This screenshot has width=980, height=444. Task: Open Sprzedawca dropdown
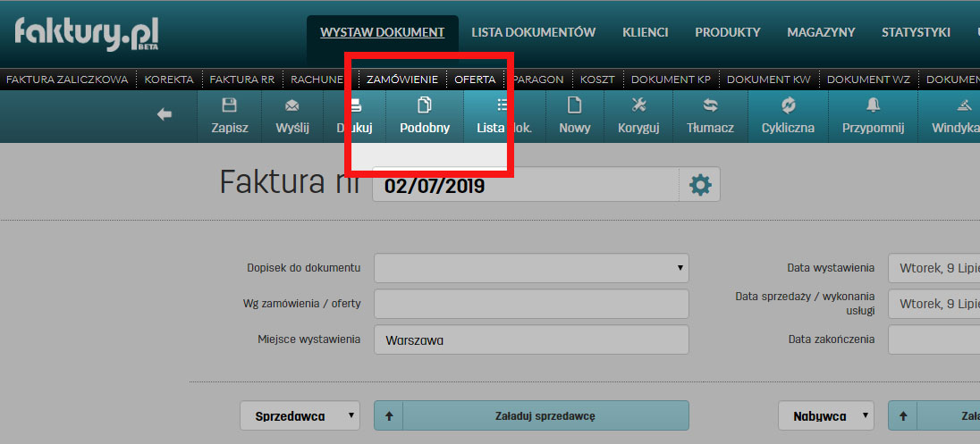pyautogui.click(x=300, y=416)
